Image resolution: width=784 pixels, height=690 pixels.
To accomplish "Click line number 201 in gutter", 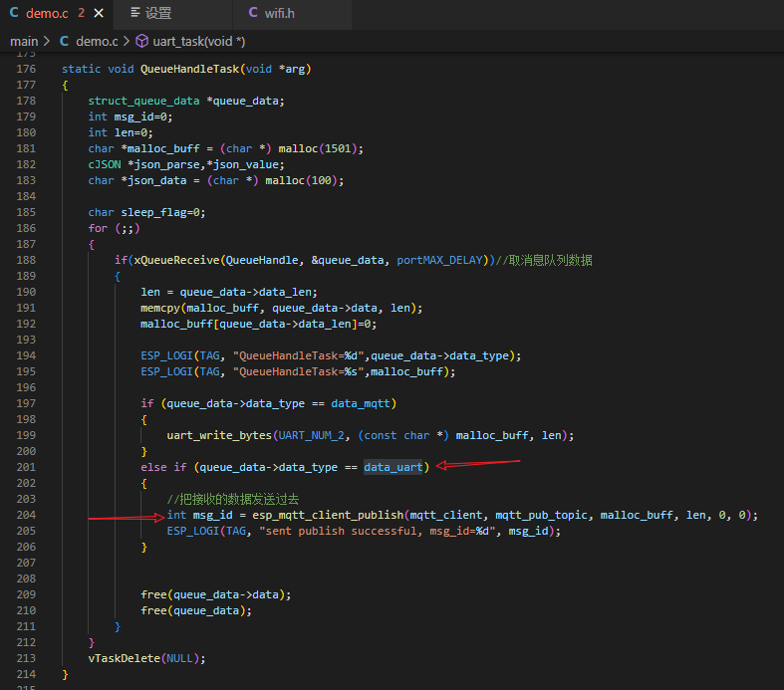I will (26, 467).
